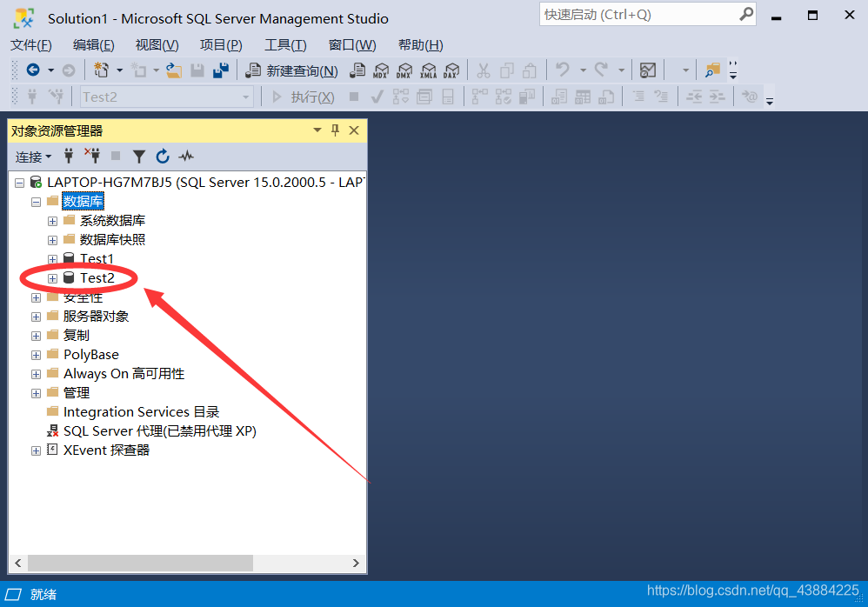
Task: Disconnect Object Explorer from the server
Action: (x=92, y=156)
